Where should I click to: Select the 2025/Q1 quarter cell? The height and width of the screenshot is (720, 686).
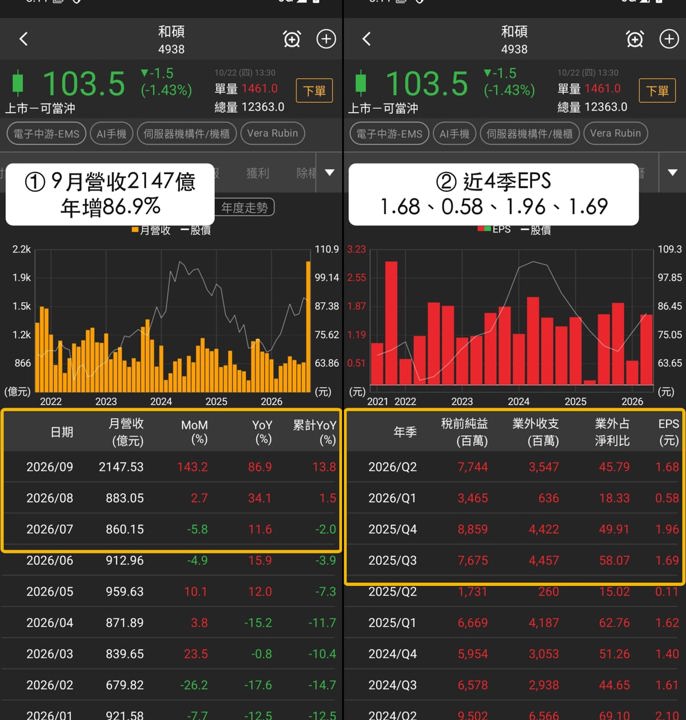click(393, 623)
